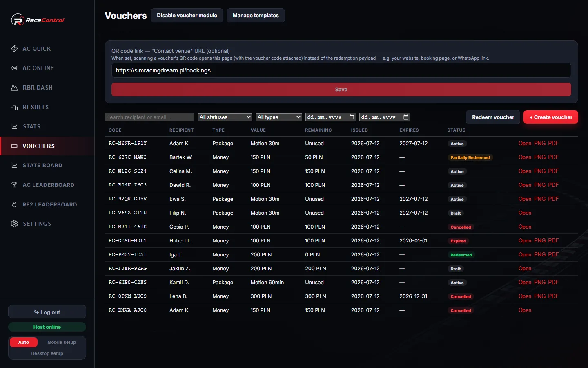Click the 300 PLN remaining amount

coord(316,296)
